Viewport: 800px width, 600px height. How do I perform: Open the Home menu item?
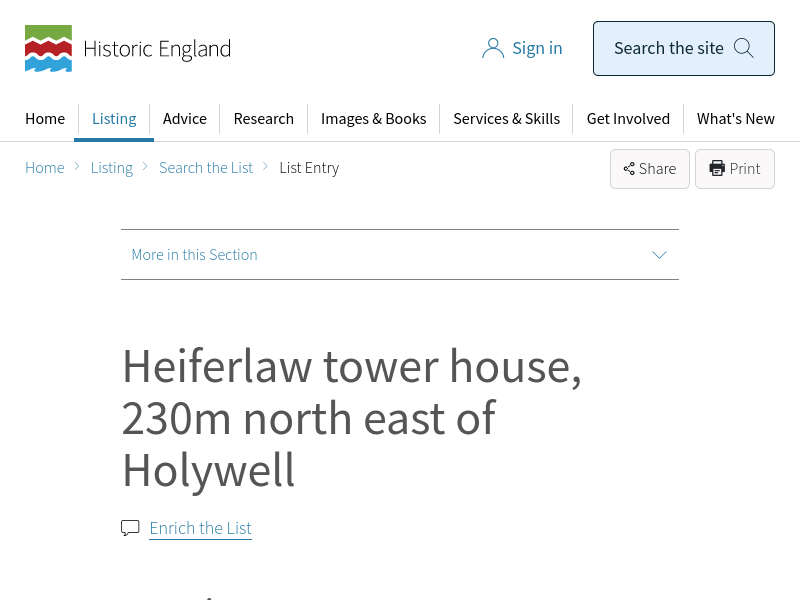coord(45,118)
